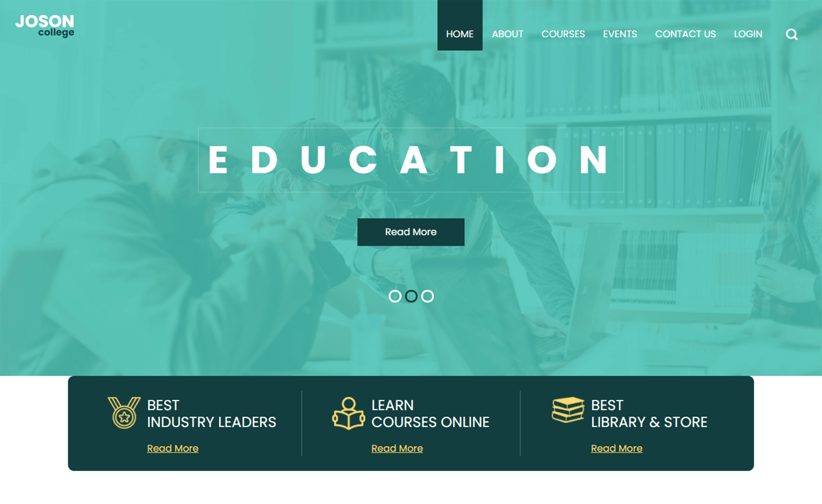This screenshot has height=504, width=822.
Task: Click the LOGIN navigation link
Action: tap(749, 33)
